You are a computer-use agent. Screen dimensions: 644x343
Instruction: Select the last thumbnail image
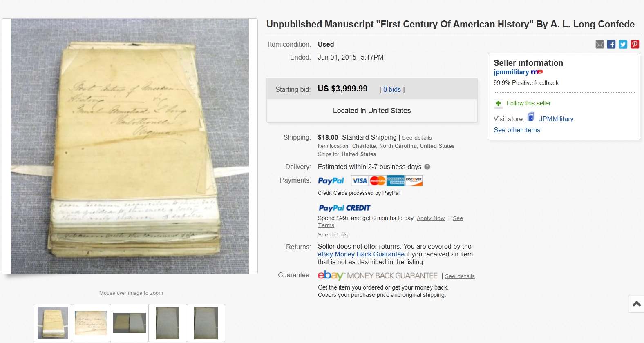[x=206, y=323]
